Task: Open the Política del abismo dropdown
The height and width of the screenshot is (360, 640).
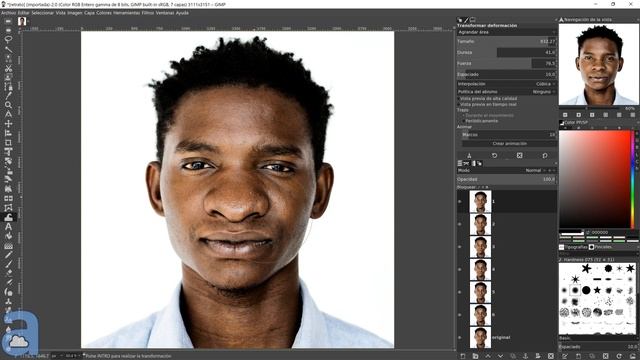Action: pos(507,92)
